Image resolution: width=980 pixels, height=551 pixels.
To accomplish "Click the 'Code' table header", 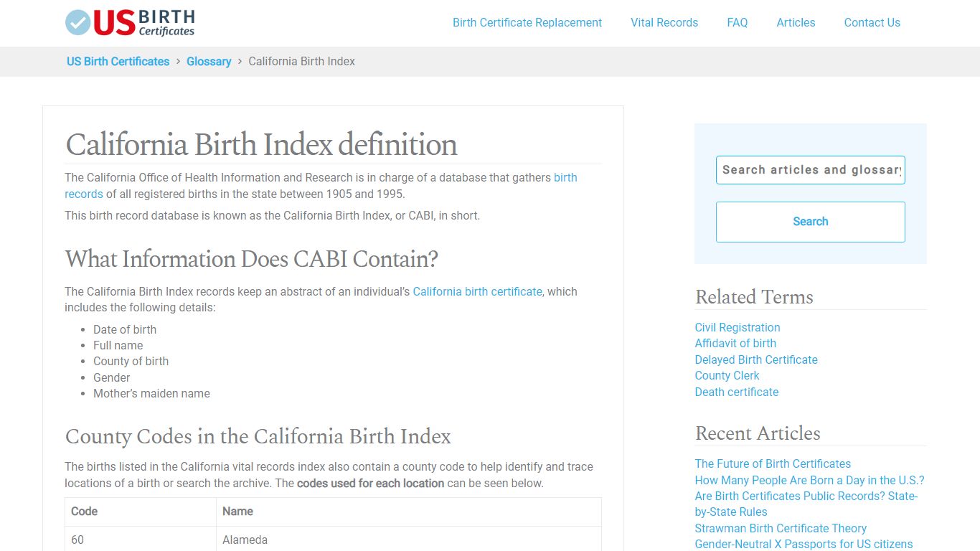I will pos(141,512).
